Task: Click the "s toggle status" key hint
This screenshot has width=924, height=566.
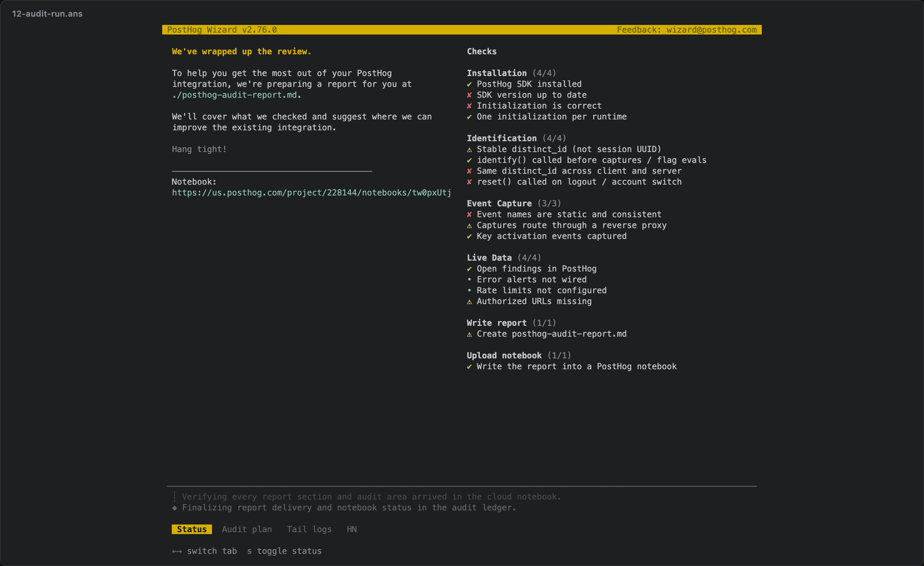Action: (x=284, y=551)
